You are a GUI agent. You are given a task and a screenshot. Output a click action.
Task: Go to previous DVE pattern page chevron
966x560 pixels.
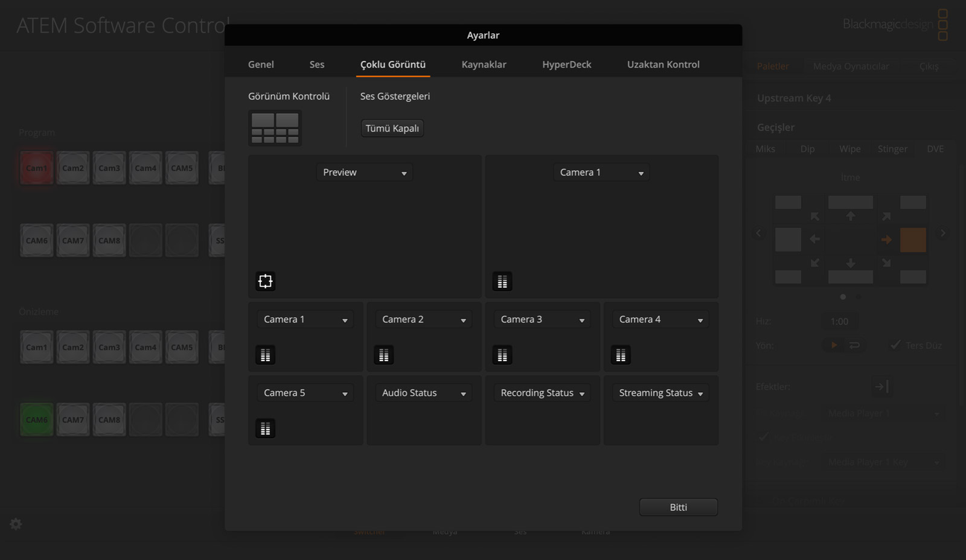pos(759,233)
